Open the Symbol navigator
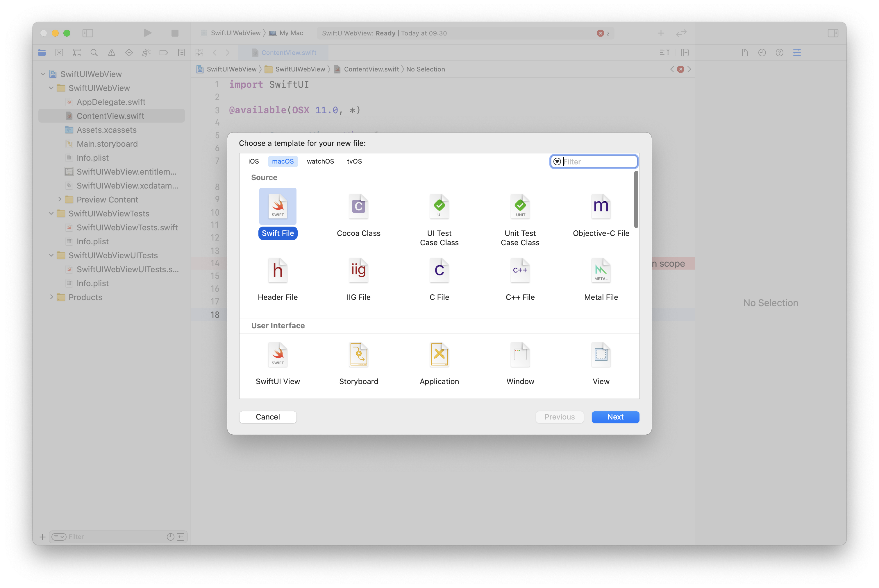Image resolution: width=879 pixels, height=588 pixels. pyautogui.click(x=76, y=53)
